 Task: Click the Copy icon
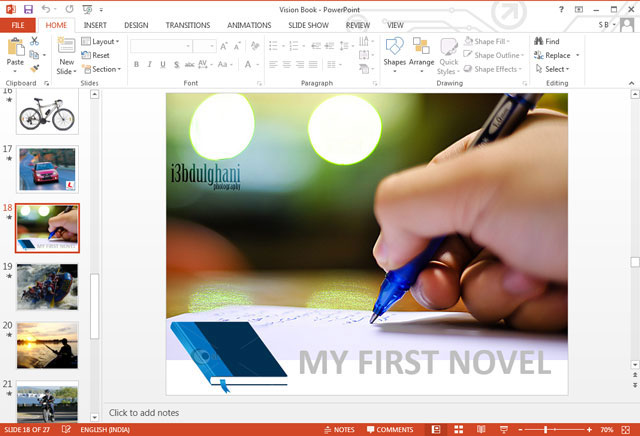click(x=34, y=55)
